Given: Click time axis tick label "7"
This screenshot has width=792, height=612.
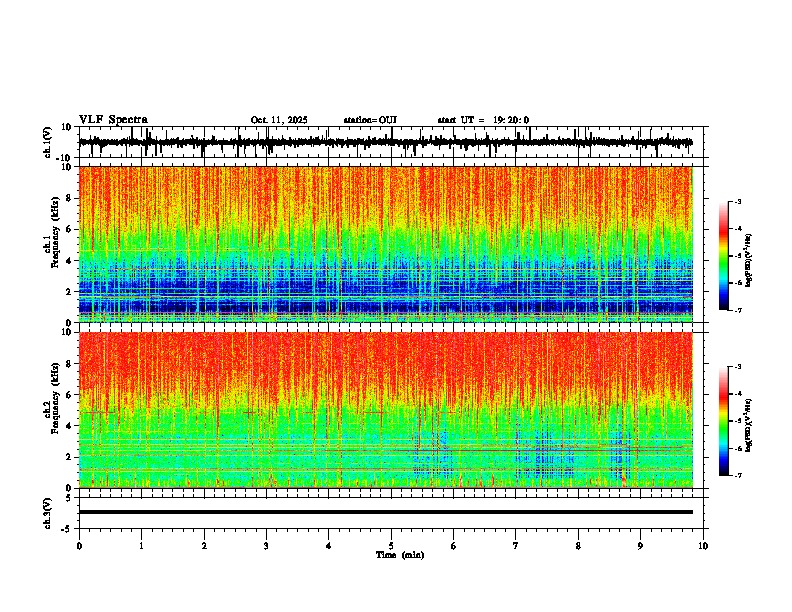Looking at the screenshot, I should pyautogui.click(x=516, y=546).
